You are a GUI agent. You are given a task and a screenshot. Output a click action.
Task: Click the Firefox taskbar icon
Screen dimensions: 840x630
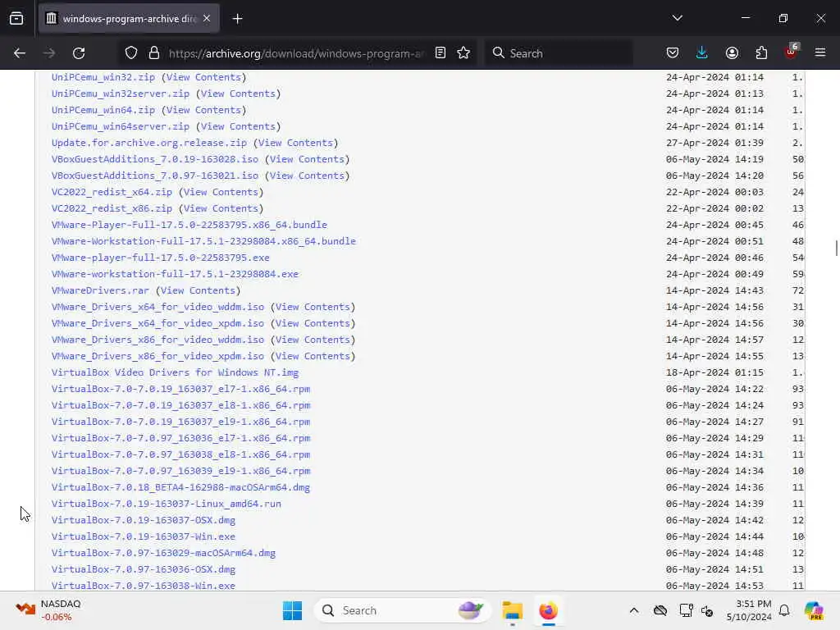click(548, 610)
